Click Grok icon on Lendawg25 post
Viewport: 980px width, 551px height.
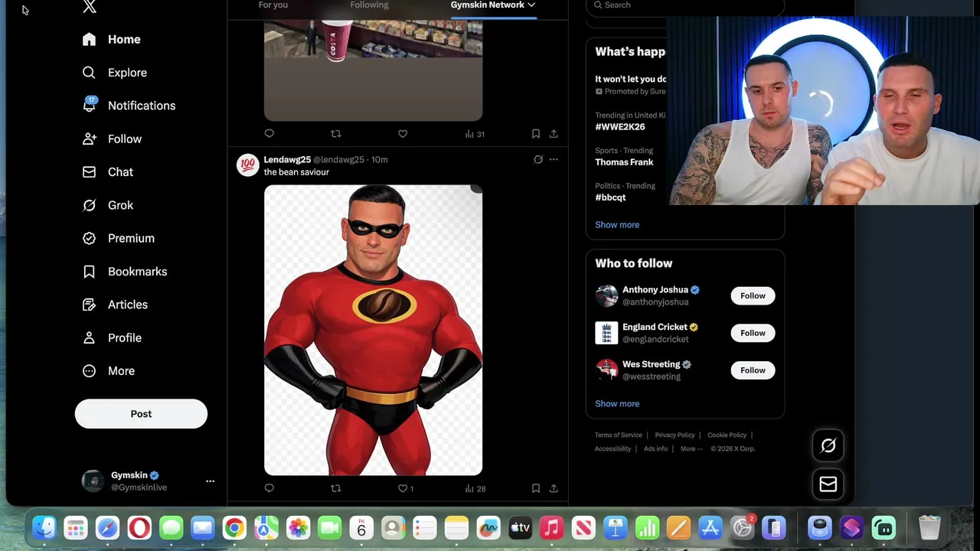(x=538, y=159)
